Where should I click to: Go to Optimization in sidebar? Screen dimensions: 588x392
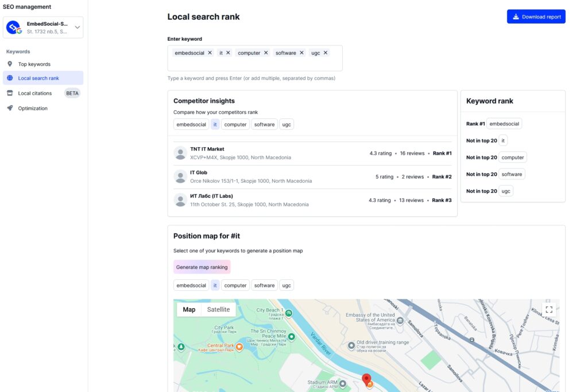[33, 108]
